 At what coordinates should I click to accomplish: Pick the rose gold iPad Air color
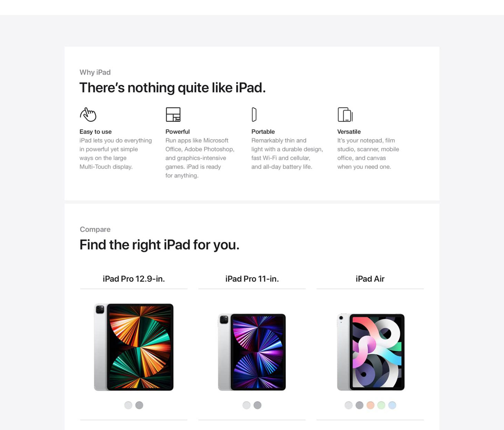(370, 405)
